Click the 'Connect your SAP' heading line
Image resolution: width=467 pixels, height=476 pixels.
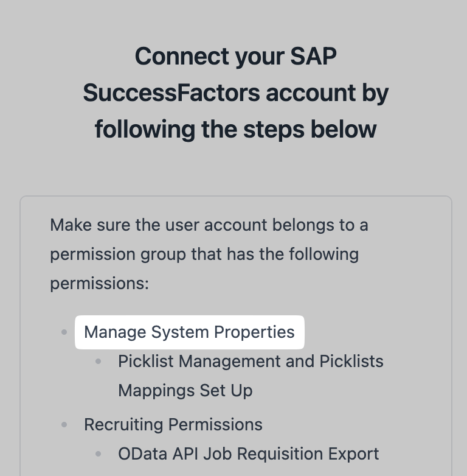pos(235,57)
